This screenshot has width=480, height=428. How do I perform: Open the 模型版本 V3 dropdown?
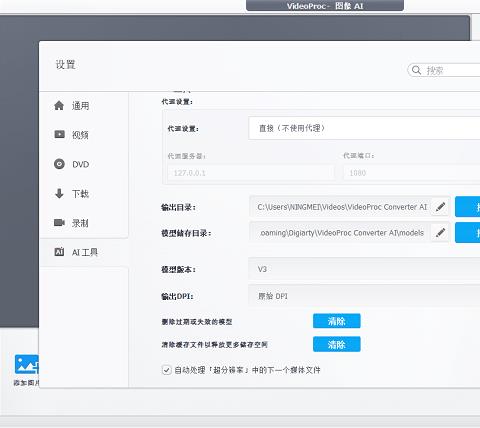pyautogui.click(x=364, y=269)
